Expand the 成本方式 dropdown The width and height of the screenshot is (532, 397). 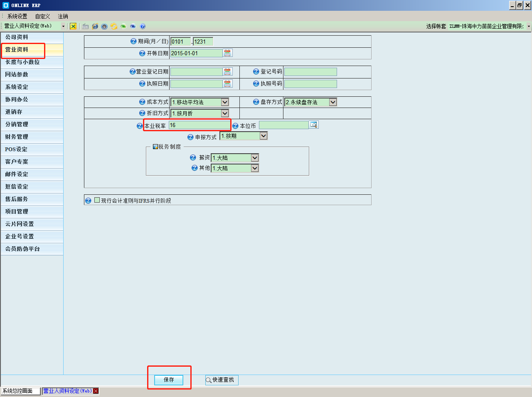(225, 102)
